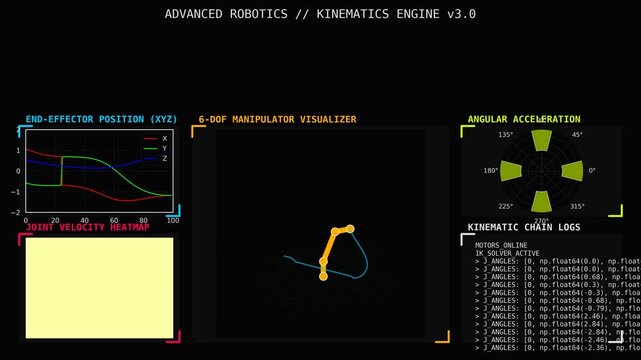Select the 'JOINT VELOCITY HEATMAP' panel heading
This screenshot has height=360, width=641.
tap(87, 227)
